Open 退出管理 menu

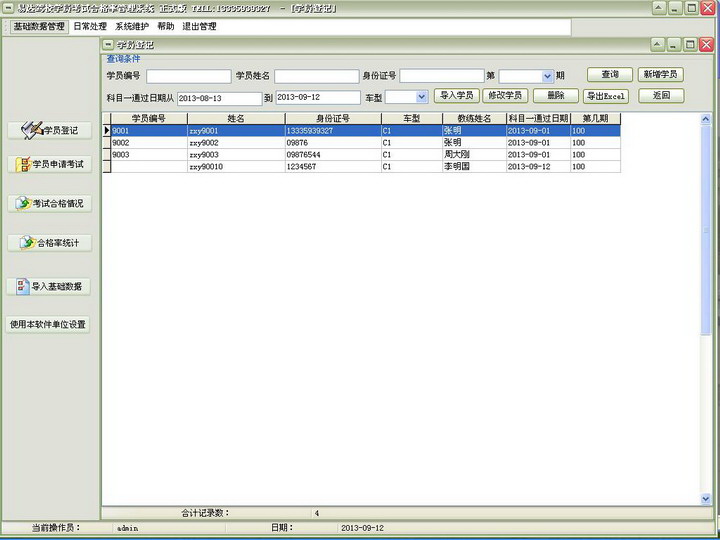[x=199, y=27]
